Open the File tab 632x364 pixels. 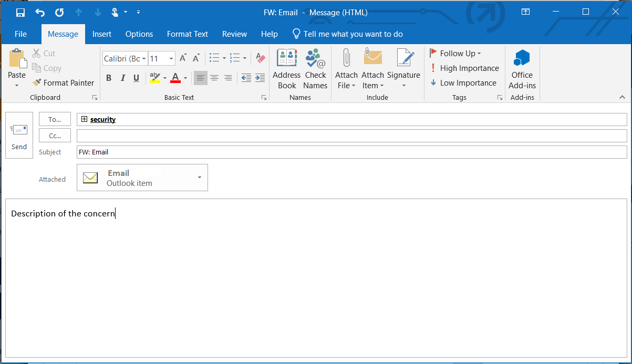(x=20, y=34)
